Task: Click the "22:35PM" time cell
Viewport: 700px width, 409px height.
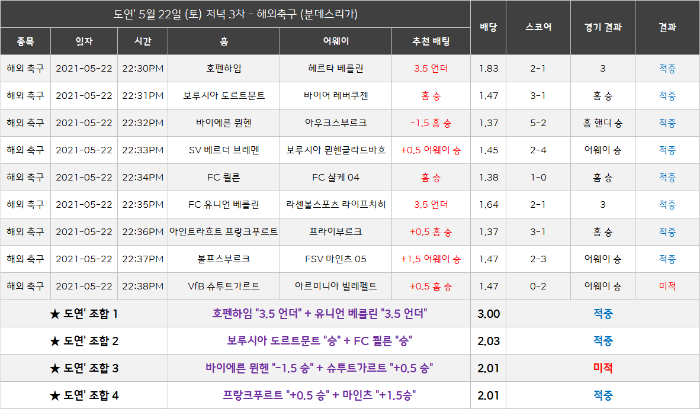Action: 143,205
